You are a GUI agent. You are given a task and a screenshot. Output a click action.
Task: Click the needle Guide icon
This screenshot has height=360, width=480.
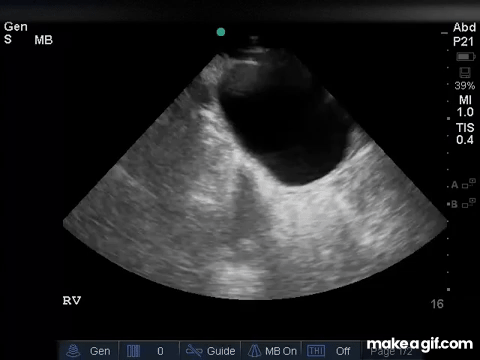[x=194, y=351]
